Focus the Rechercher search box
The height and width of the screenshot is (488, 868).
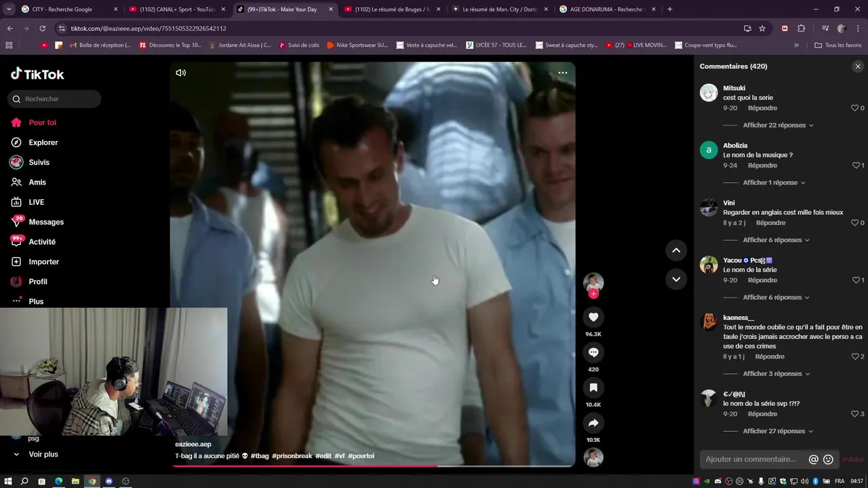click(x=54, y=99)
